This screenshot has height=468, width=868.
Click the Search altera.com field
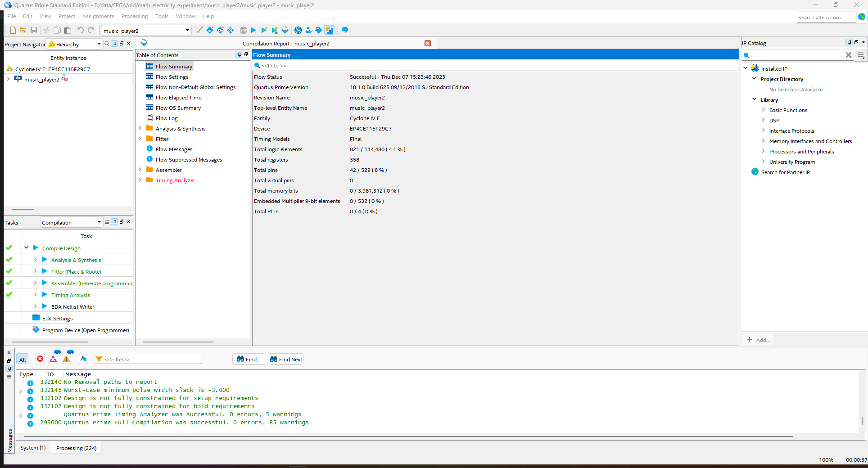[826, 18]
